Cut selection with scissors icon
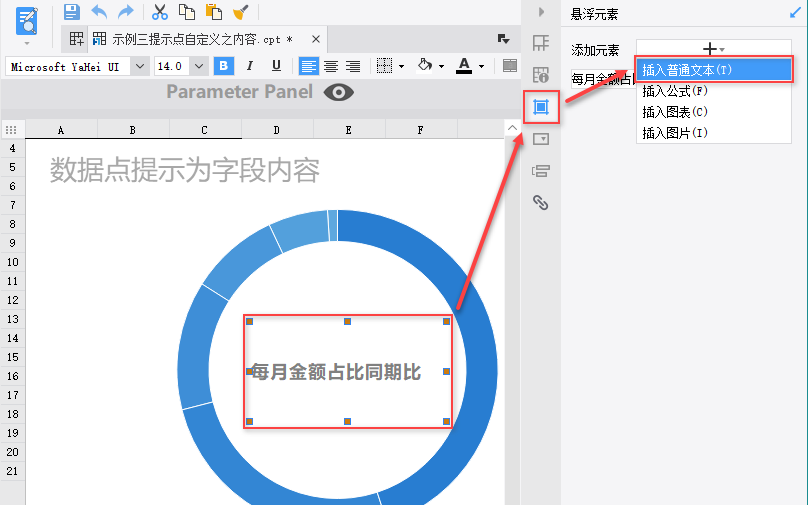This screenshot has width=808, height=505. (x=160, y=11)
